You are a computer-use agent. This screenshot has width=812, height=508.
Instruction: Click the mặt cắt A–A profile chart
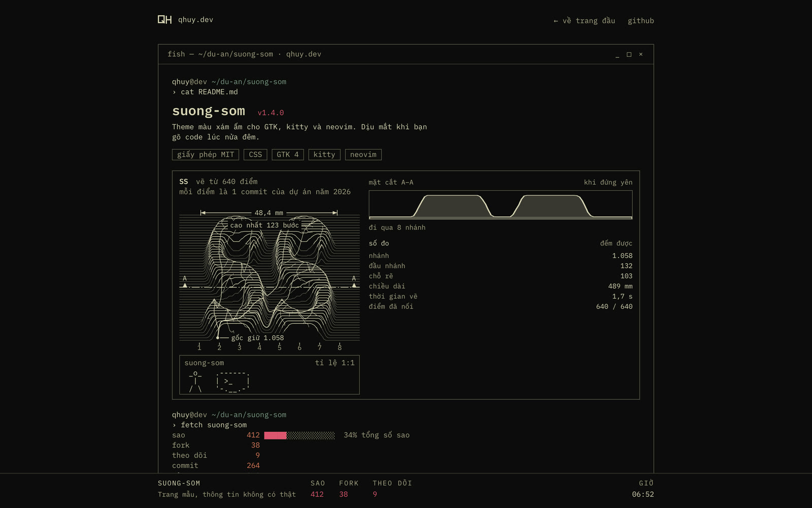coord(500,205)
